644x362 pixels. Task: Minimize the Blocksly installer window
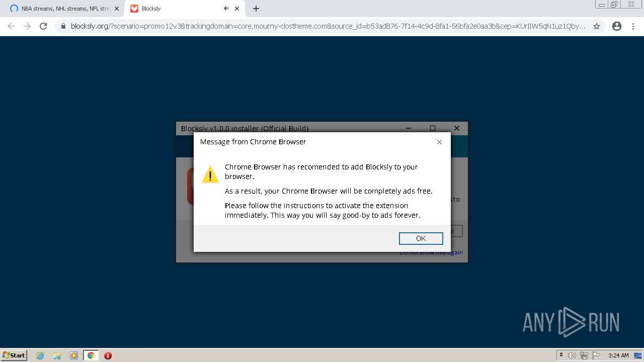(x=409, y=128)
